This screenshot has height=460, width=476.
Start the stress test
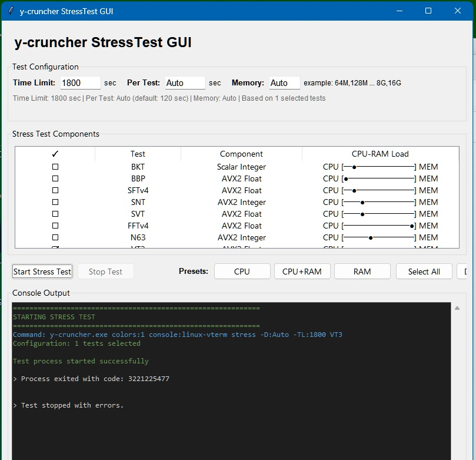42,272
